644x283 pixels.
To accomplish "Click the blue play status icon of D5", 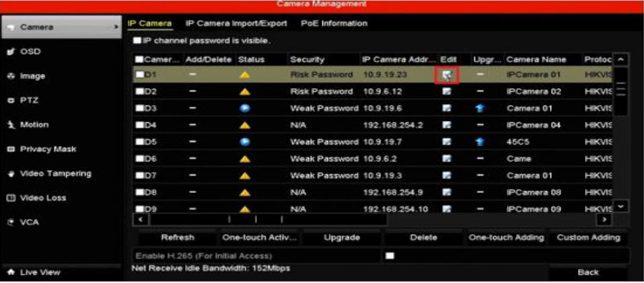I will pos(245,142).
